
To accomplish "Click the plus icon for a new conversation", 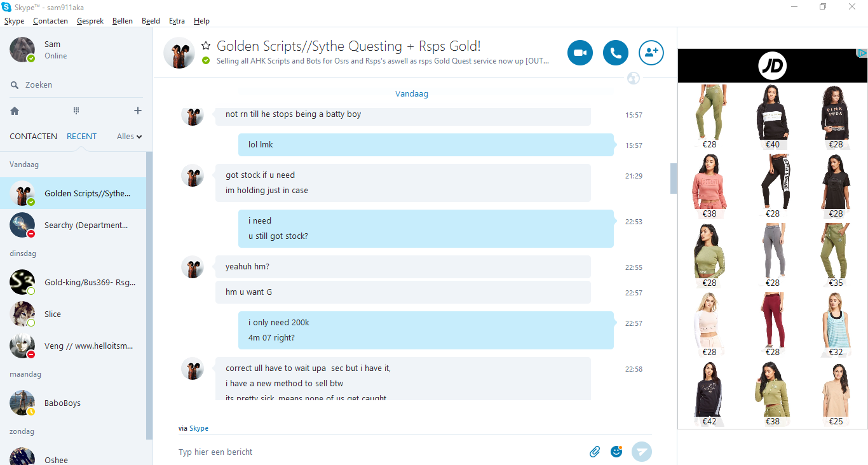I will (138, 111).
